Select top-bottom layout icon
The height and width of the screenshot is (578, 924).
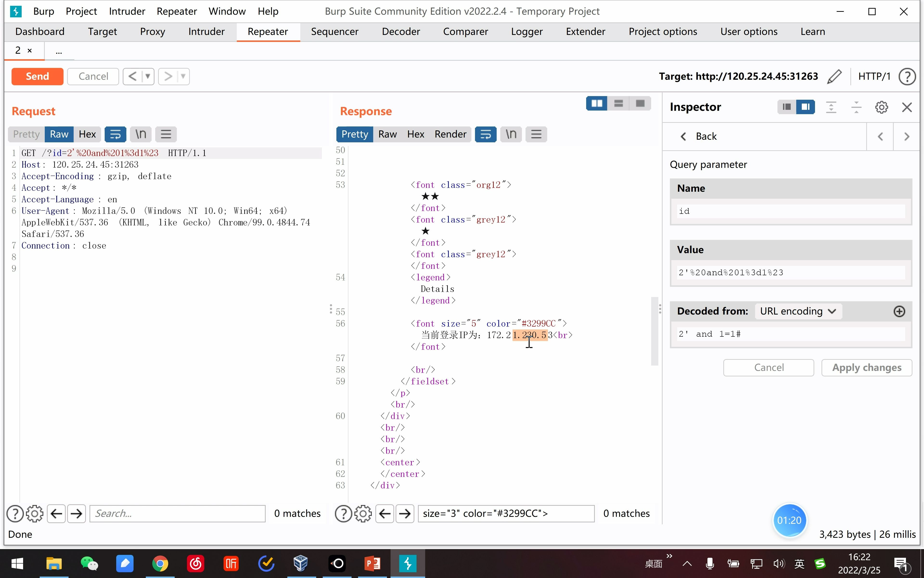tap(619, 103)
